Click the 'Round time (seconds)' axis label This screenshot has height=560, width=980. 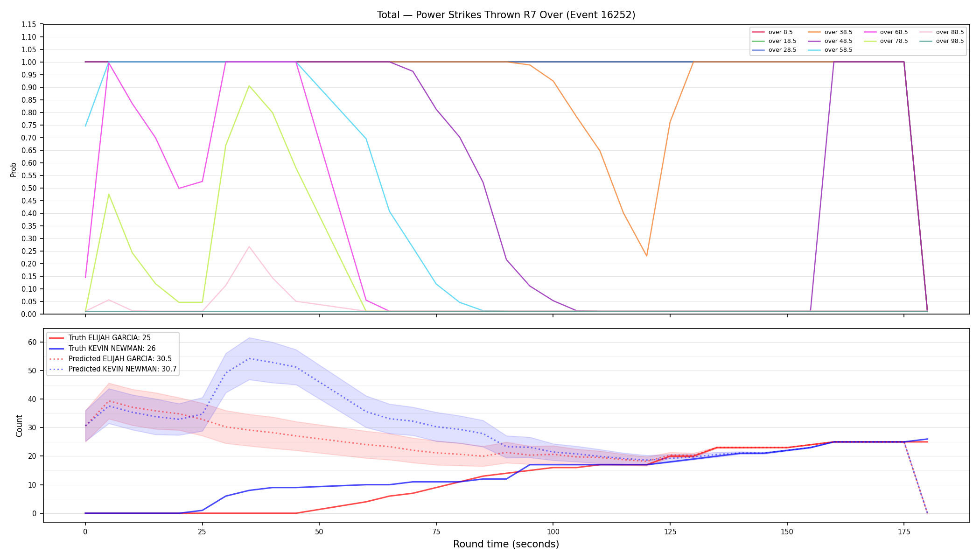coord(506,544)
